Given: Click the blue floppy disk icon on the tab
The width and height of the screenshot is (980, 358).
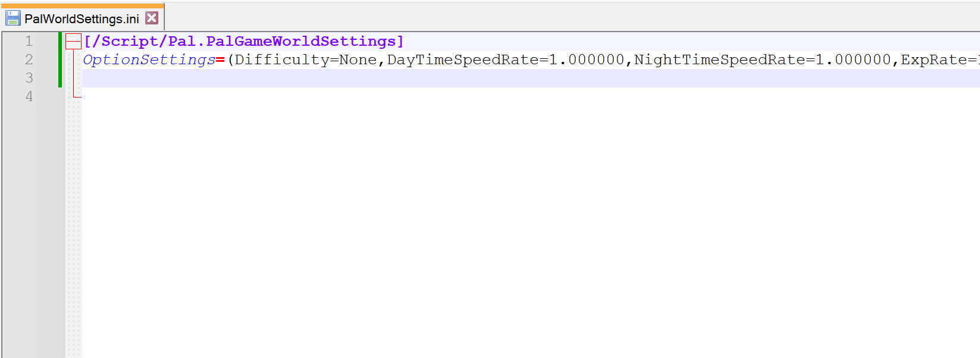Looking at the screenshot, I should coord(13,18).
